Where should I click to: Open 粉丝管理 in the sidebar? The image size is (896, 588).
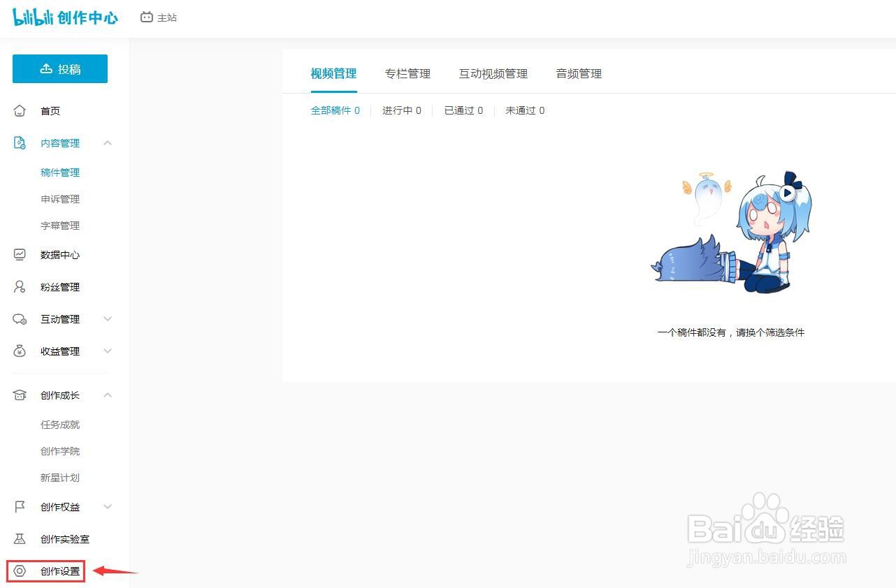pos(60,287)
